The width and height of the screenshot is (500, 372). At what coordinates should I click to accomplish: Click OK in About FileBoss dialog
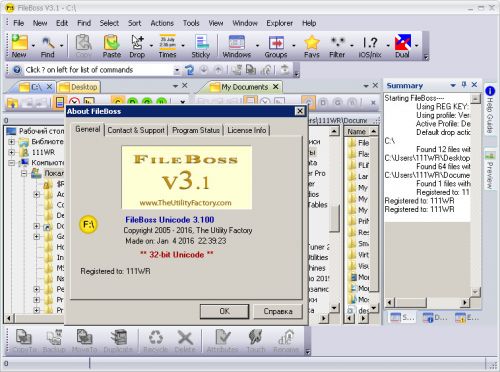click(224, 311)
